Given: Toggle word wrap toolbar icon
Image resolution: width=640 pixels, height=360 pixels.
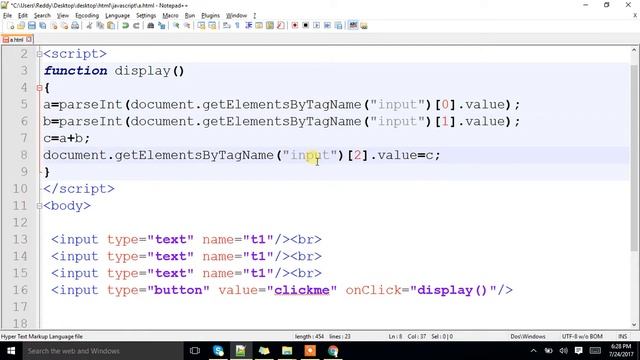Looking at the screenshot, I should click(x=227, y=26).
